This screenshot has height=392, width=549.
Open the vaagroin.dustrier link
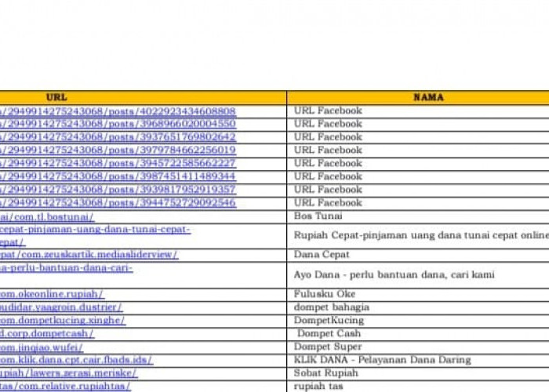(61, 307)
